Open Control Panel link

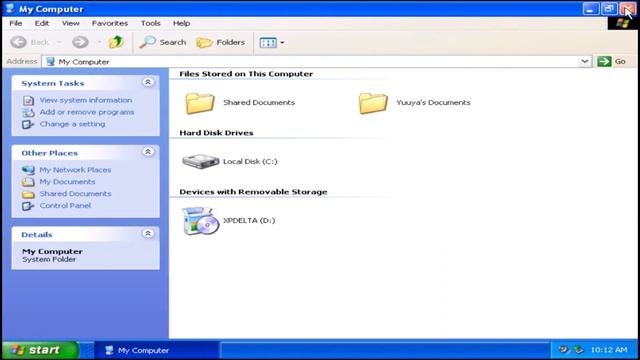65,205
